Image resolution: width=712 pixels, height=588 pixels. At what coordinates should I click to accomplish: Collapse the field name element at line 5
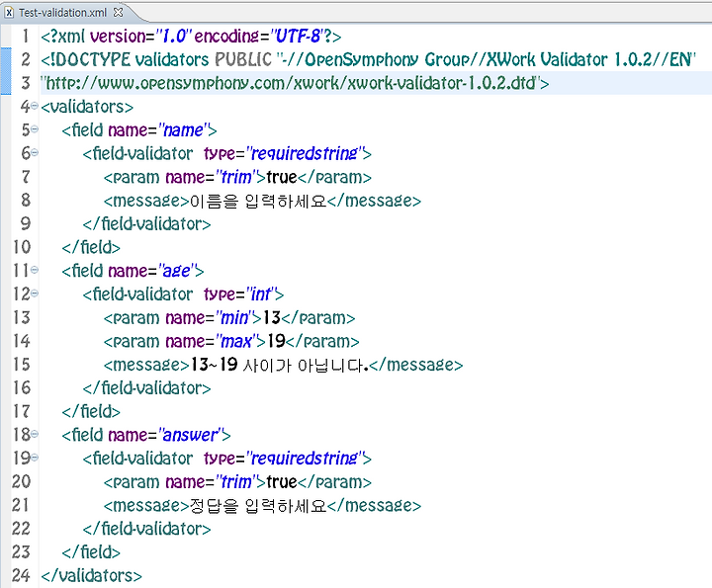(x=35, y=129)
